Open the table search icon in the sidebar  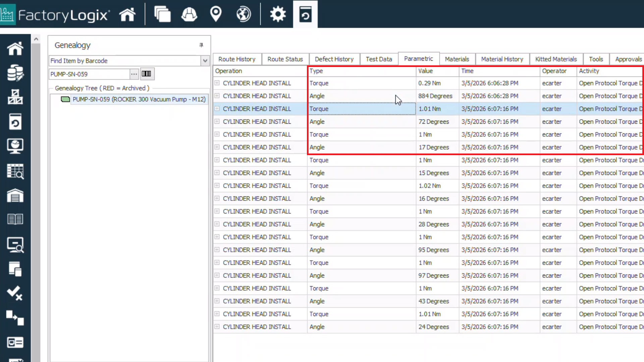pos(15,171)
